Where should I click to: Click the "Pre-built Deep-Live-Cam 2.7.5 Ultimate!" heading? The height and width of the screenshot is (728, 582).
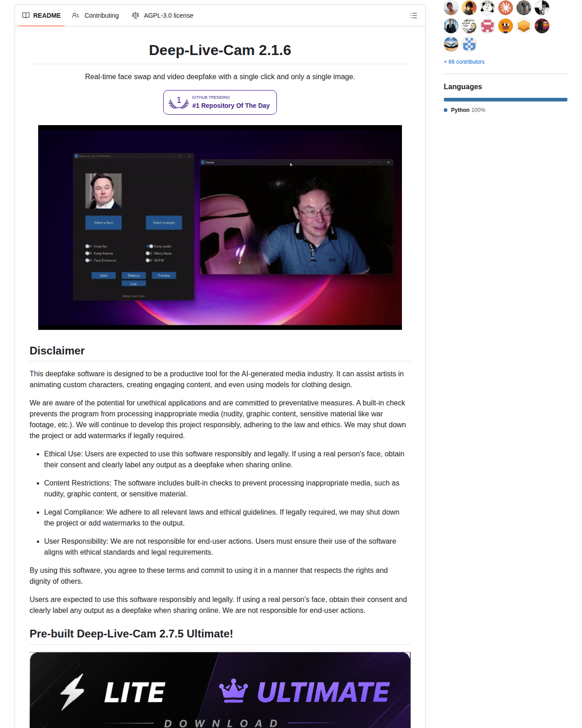[131, 634]
